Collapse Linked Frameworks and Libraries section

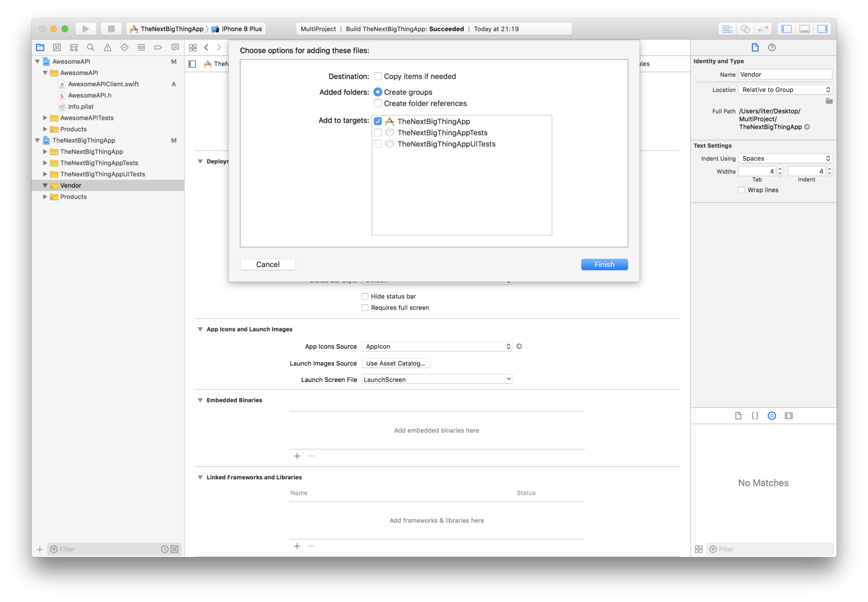click(x=200, y=477)
